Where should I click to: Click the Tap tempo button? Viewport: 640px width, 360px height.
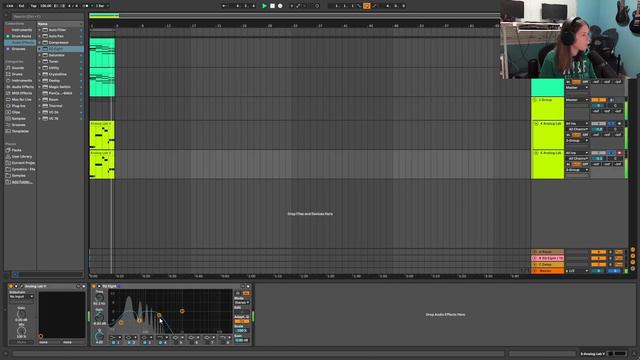click(x=33, y=6)
